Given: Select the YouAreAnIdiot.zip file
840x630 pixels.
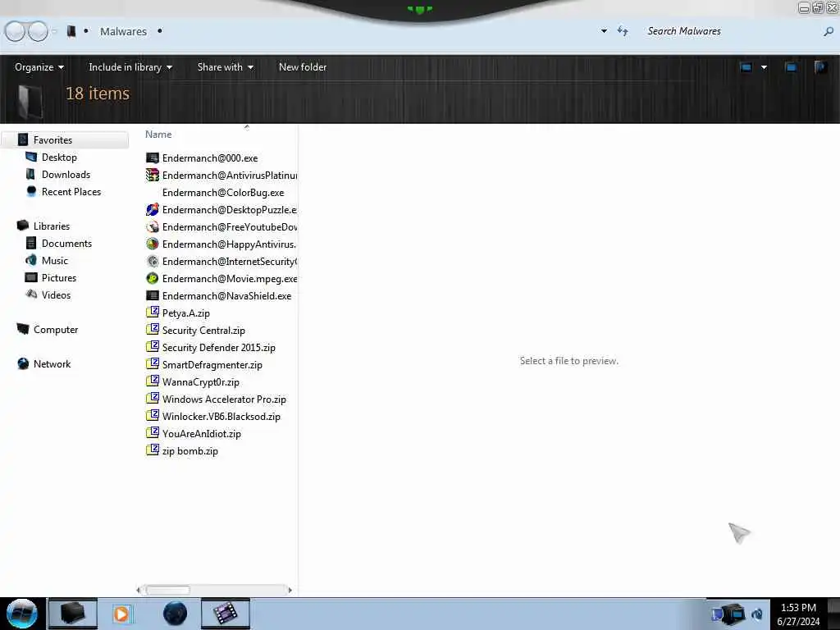Looking at the screenshot, I should 202,433.
